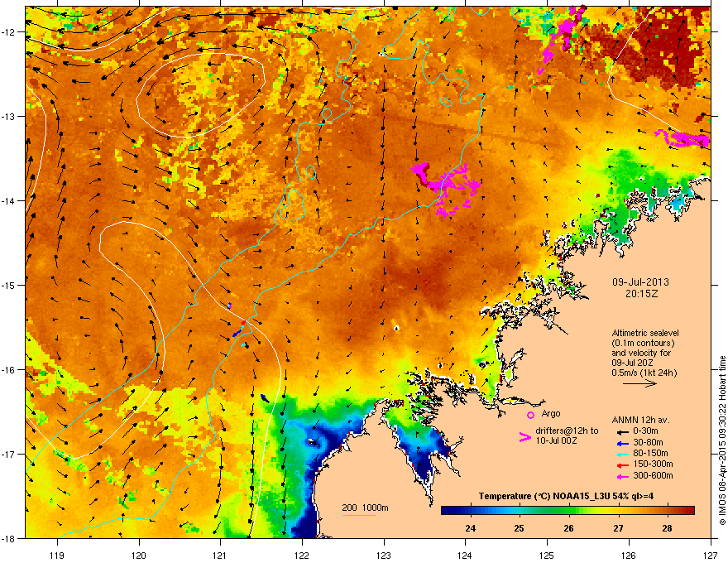Click the longitude axis label '122'
Image resolution: width=728 pixels, height=563 pixels.
click(x=302, y=556)
